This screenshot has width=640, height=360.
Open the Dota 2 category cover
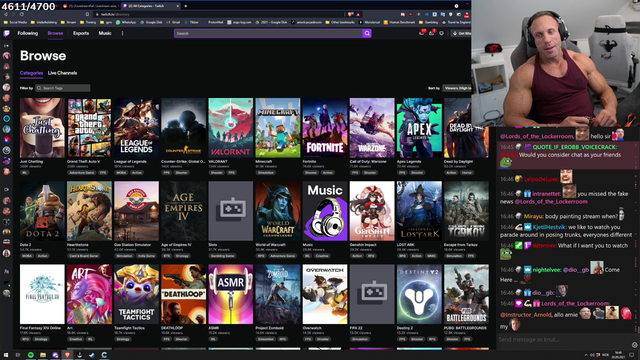(x=42, y=211)
